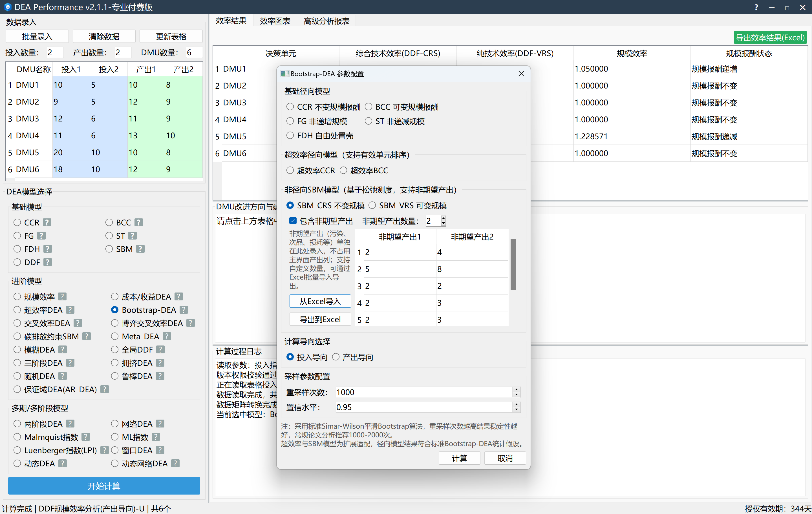Viewport: 812px width, 514px height.
Task: Click the 投入数量 input field
Action: coord(55,52)
